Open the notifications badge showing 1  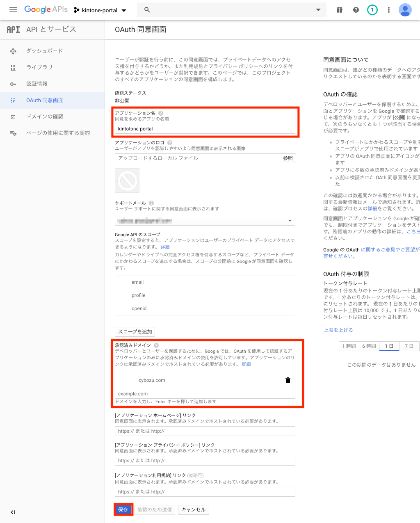[372, 10]
